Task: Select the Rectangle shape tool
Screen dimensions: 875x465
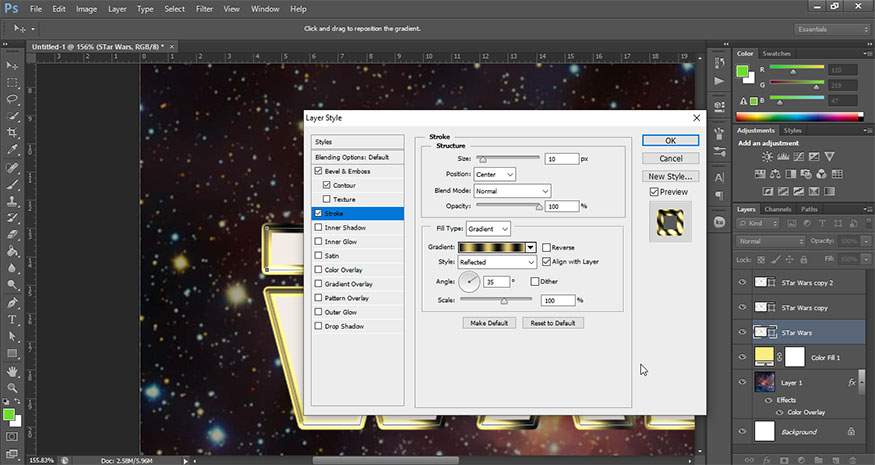Action: (12, 353)
